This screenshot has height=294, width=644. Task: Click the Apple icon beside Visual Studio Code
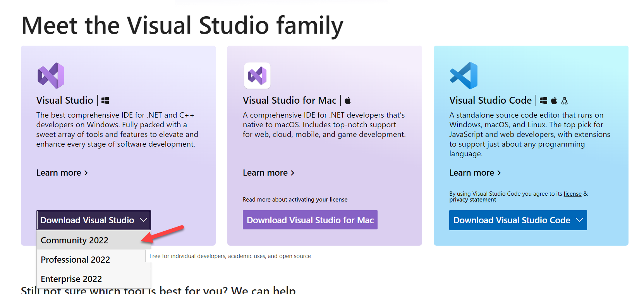[554, 101]
